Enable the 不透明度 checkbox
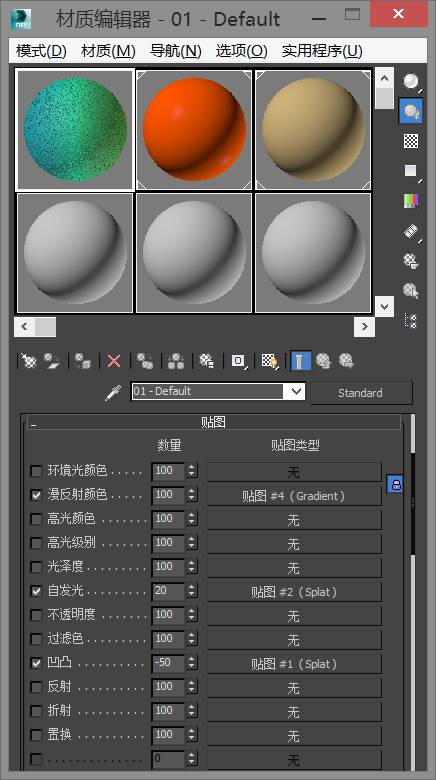 36,615
